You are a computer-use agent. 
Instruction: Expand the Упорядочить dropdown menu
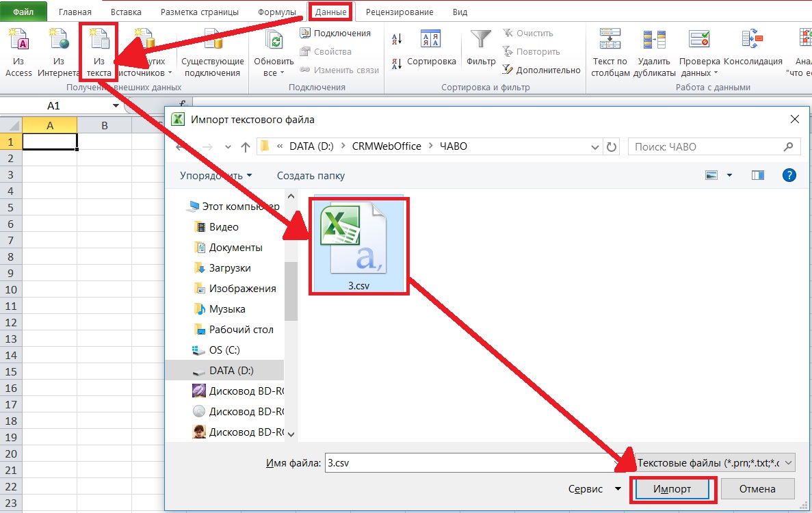[x=215, y=176]
